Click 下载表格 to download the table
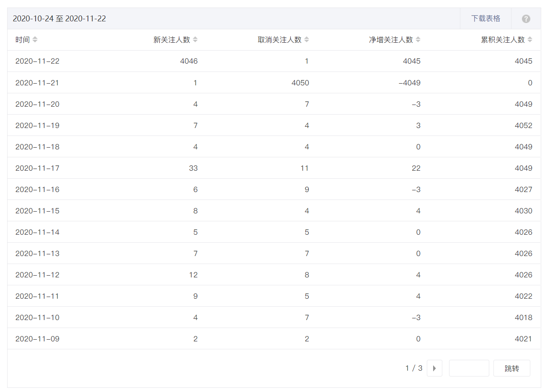 (x=485, y=18)
